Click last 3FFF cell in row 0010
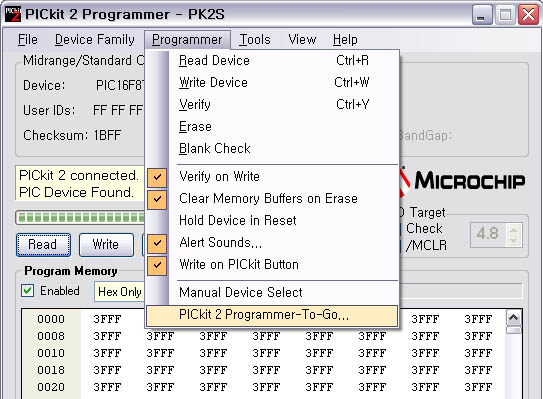 (x=478, y=353)
